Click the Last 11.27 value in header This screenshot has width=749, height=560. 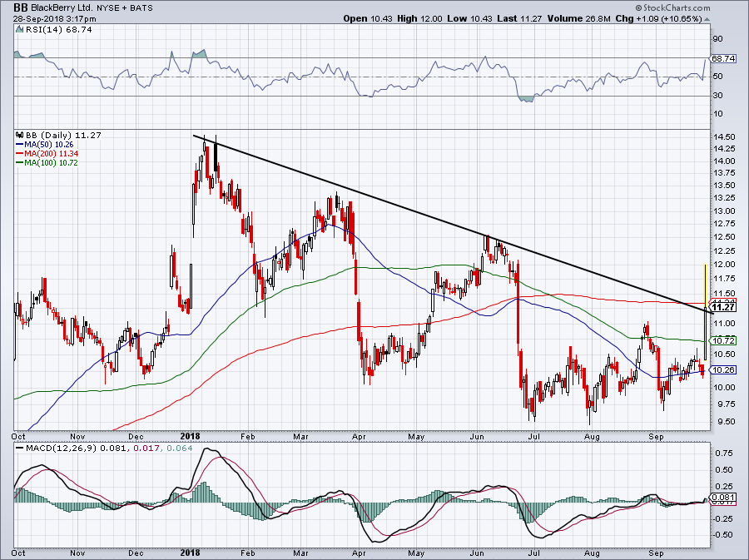pos(518,18)
